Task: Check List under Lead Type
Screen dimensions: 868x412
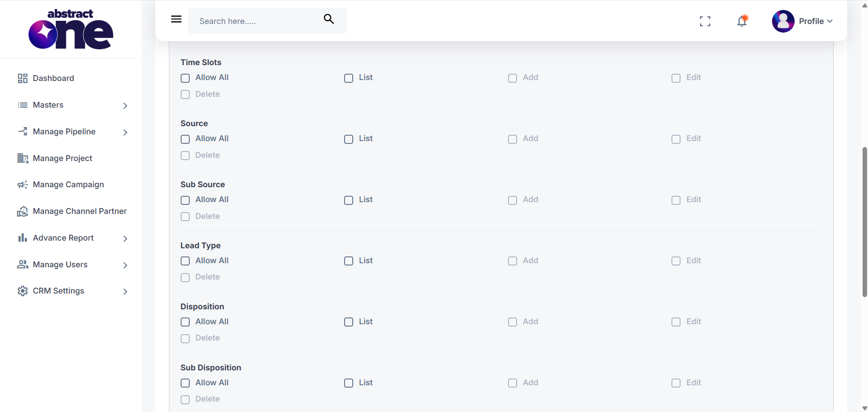Action: [x=349, y=261]
